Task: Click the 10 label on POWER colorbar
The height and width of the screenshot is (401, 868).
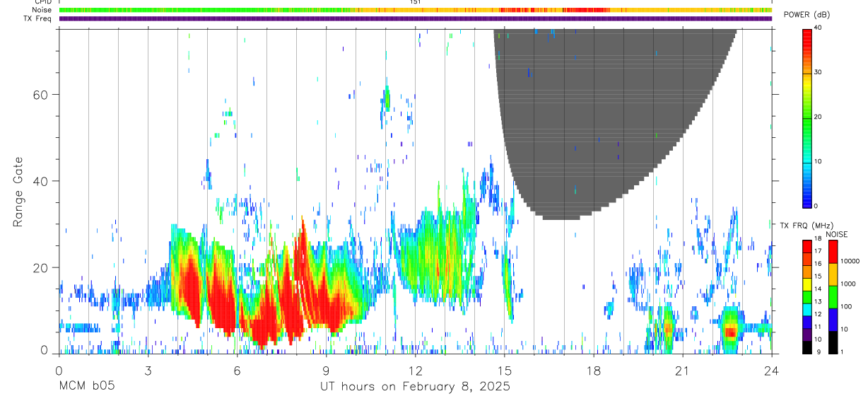Action: click(x=819, y=161)
